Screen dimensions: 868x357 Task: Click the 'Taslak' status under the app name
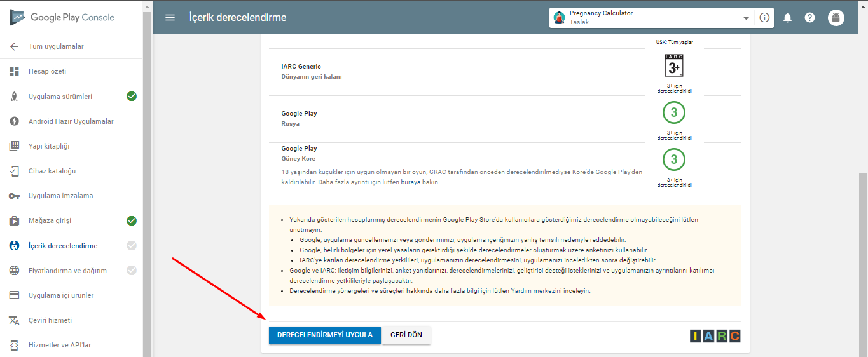coord(579,22)
